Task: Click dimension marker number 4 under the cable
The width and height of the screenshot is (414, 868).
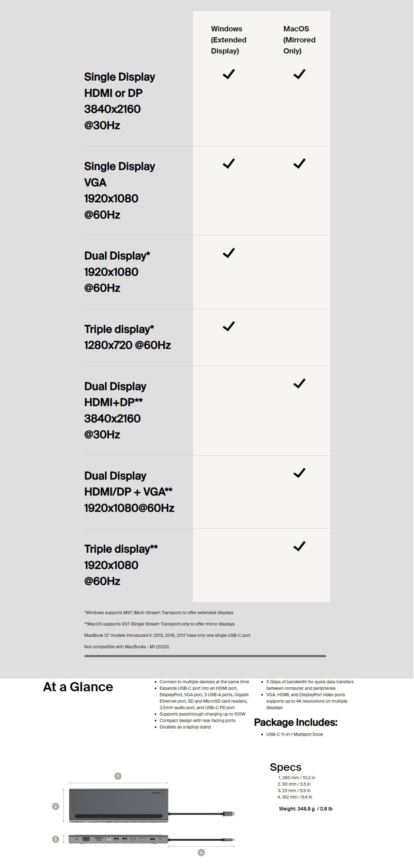Action: (x=201, y=852)
